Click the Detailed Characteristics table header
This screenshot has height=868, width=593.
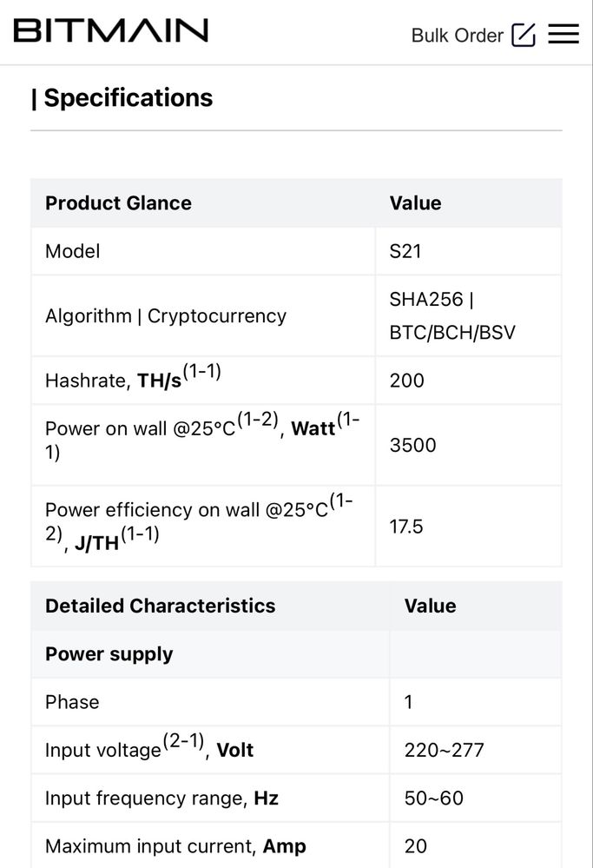[160, 606]
